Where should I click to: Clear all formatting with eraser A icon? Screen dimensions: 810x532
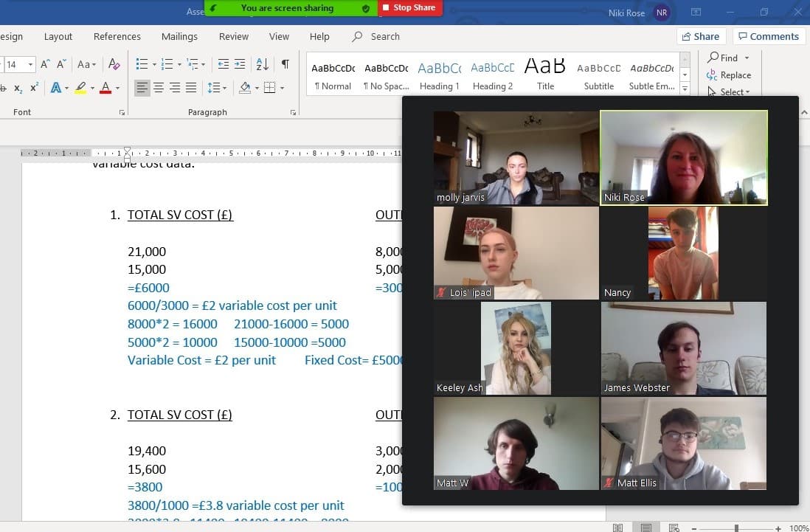coord(114,64)
